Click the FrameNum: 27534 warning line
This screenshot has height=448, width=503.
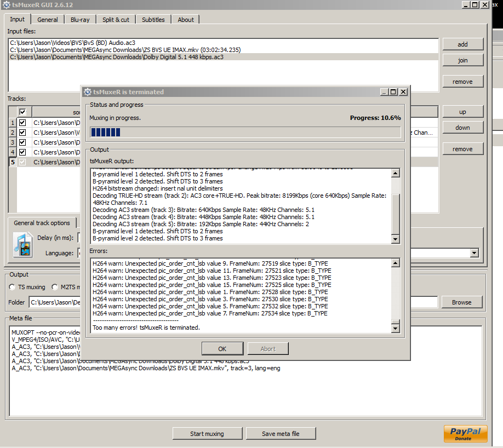210,313
